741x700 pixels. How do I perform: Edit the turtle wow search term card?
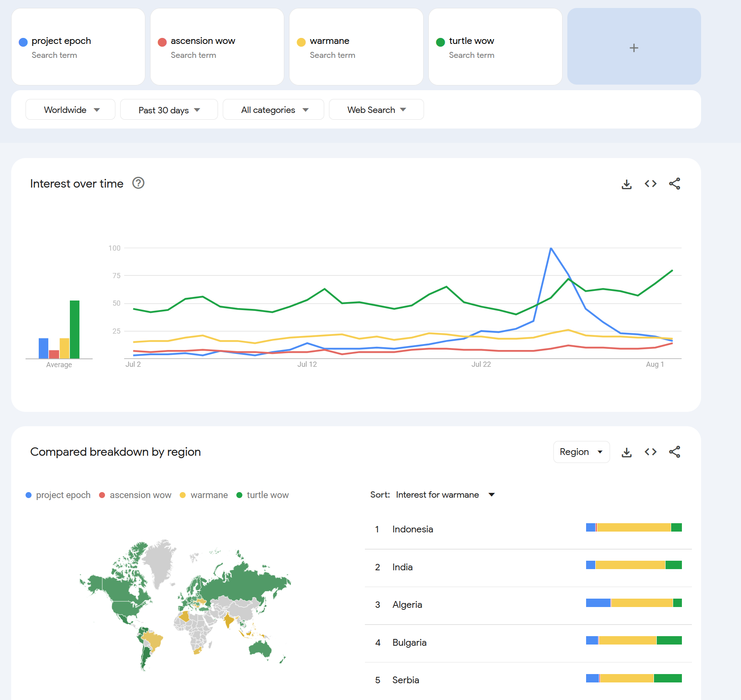pyautogui.click(x=495, y=47)
